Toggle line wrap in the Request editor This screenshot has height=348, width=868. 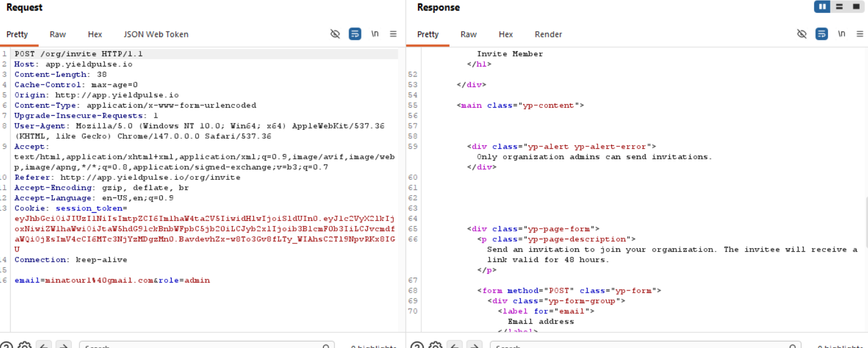pos(355,34)
